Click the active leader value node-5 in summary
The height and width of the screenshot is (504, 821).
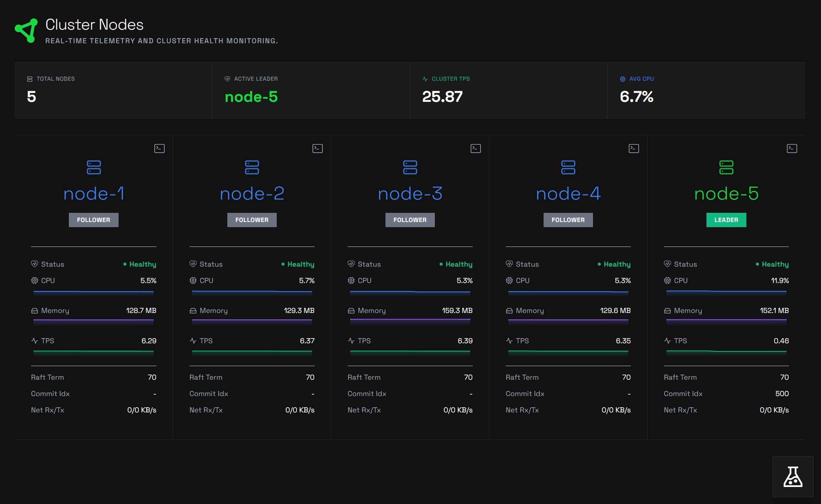pyautogui.click(x=251, y=97)
